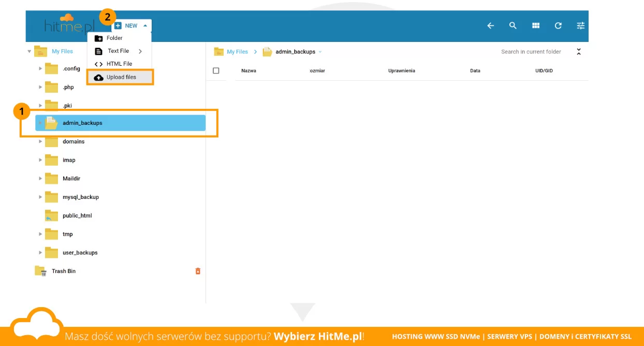Image resolution: width=644 pixels, height=346 pixels.
Task: Choose Folder from the NEW menu
Action: tap(120, 38)
